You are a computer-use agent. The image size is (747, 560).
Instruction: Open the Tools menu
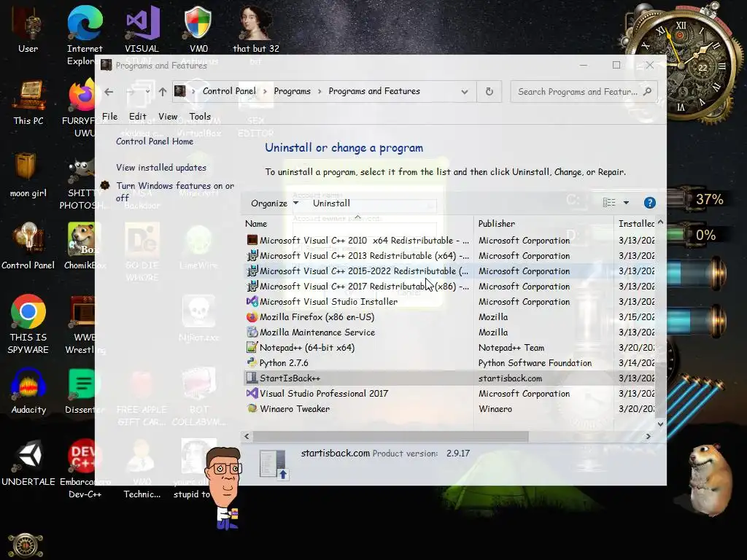200,116
